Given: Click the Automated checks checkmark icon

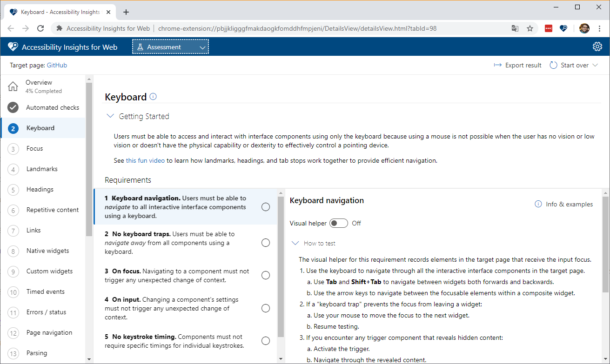Looking at the screenshot, I should click(13, 107).
